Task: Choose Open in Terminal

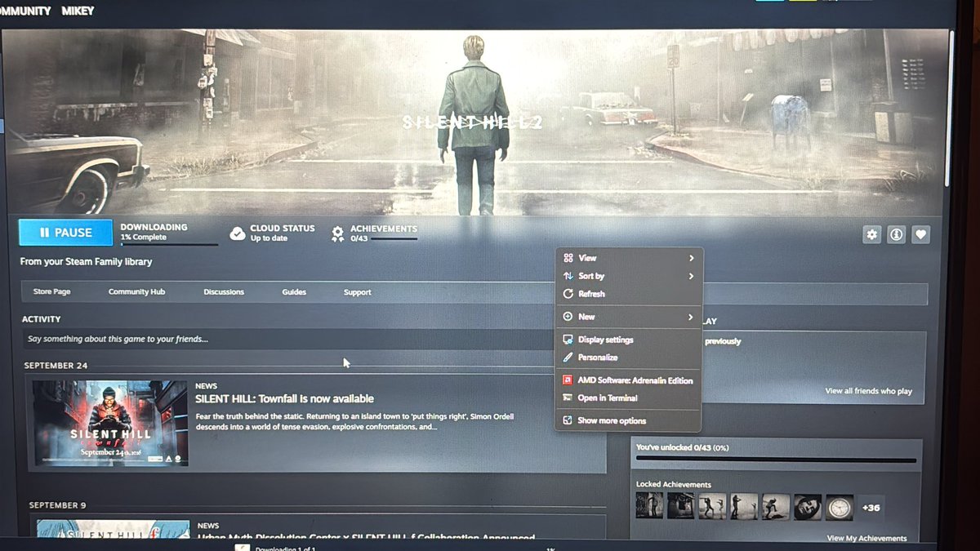Action: pyautogui.click(x=608, y=398)
